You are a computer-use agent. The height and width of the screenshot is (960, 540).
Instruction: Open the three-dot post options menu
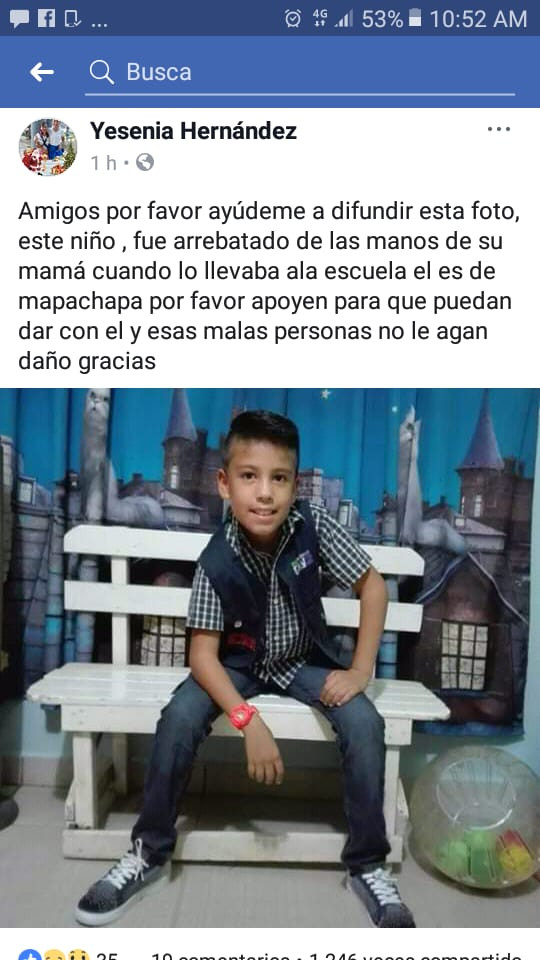(499, 129)
